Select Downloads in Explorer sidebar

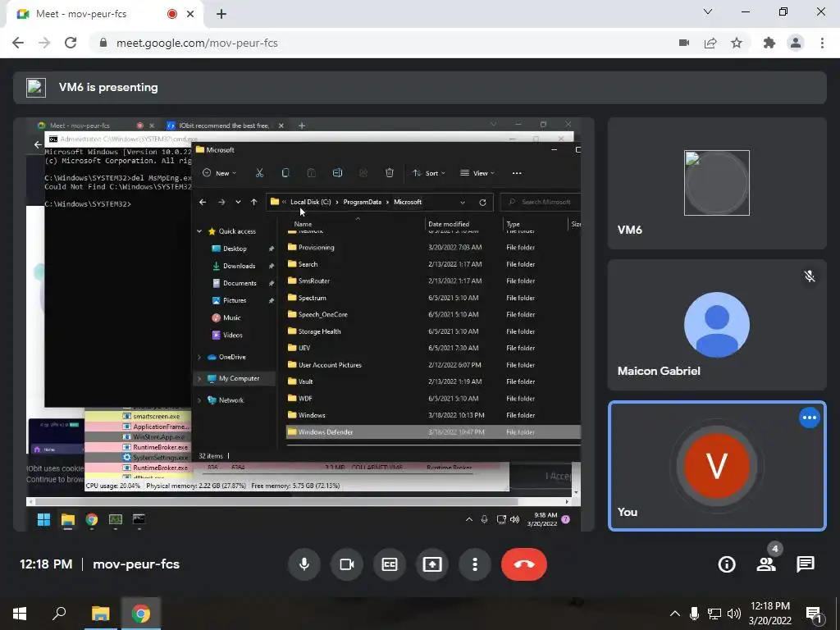239,266
